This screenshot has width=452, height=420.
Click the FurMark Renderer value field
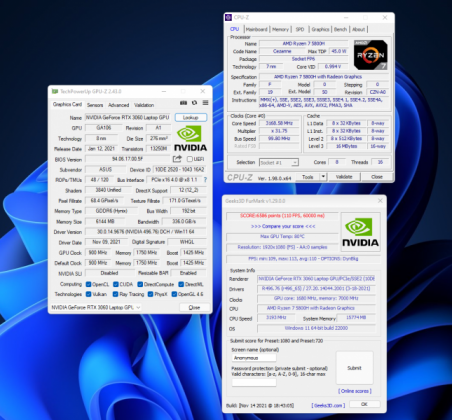click(316, 279)
